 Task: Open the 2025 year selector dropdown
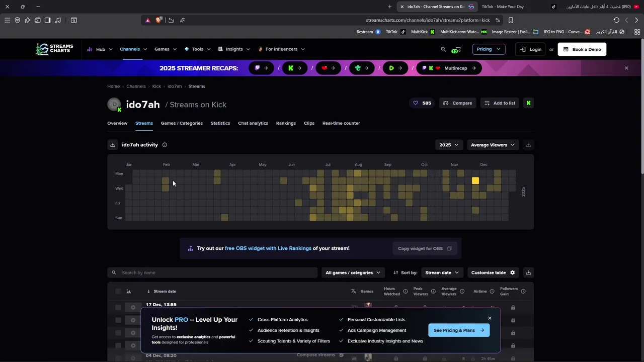pos(449,145)
